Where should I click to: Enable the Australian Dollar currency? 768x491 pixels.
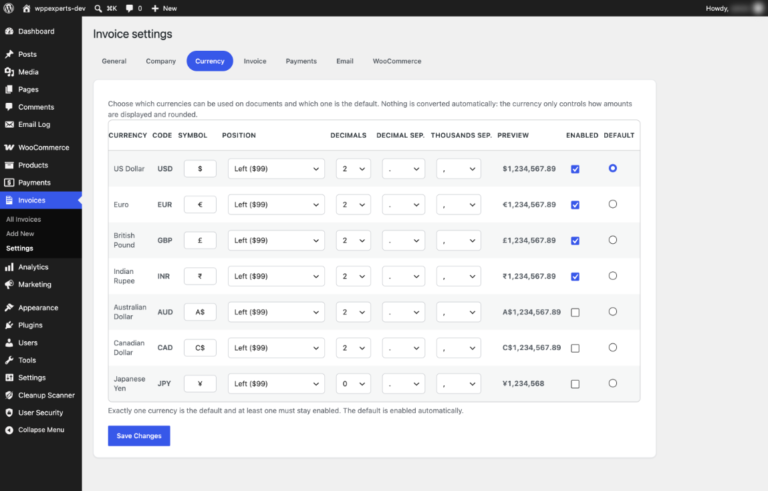point(575,312)
